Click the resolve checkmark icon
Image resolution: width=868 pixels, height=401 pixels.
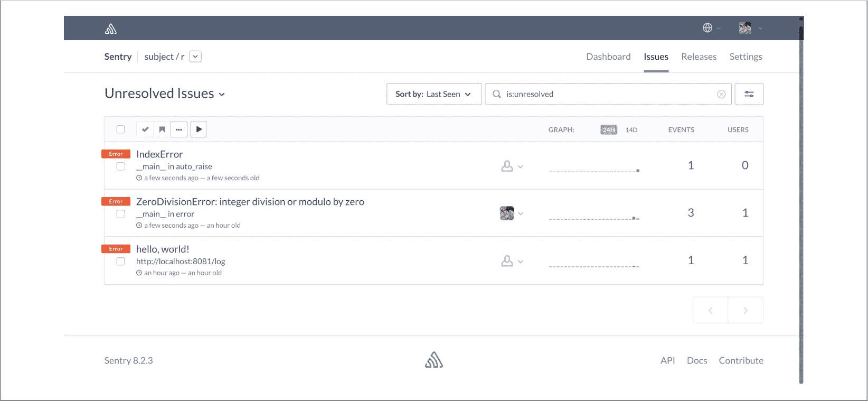click(x=145, y=129)
